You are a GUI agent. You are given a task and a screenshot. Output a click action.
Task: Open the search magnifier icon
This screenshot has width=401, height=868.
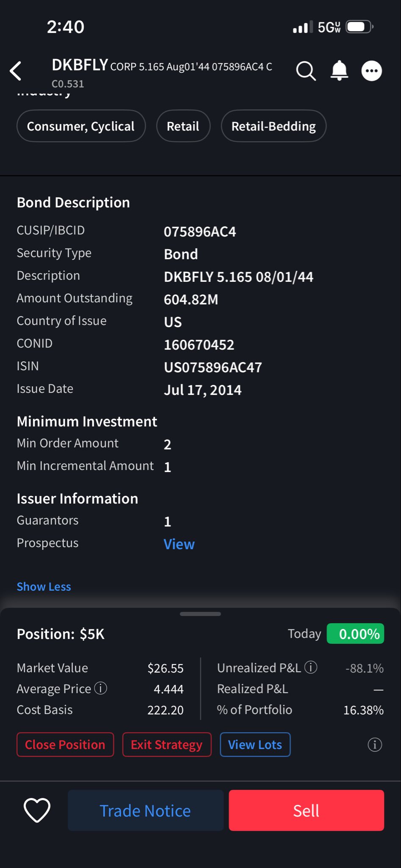(306, 71)
